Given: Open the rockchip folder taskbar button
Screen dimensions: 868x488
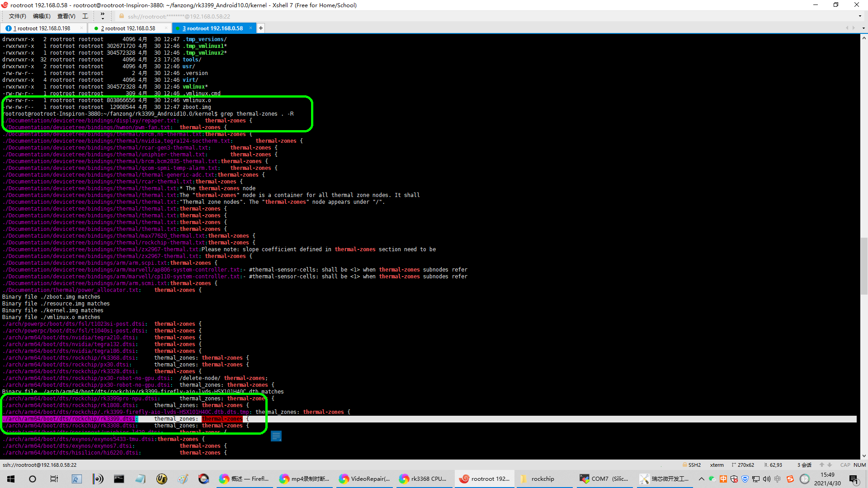Looking at the screenshot, I should coord(542,479).
